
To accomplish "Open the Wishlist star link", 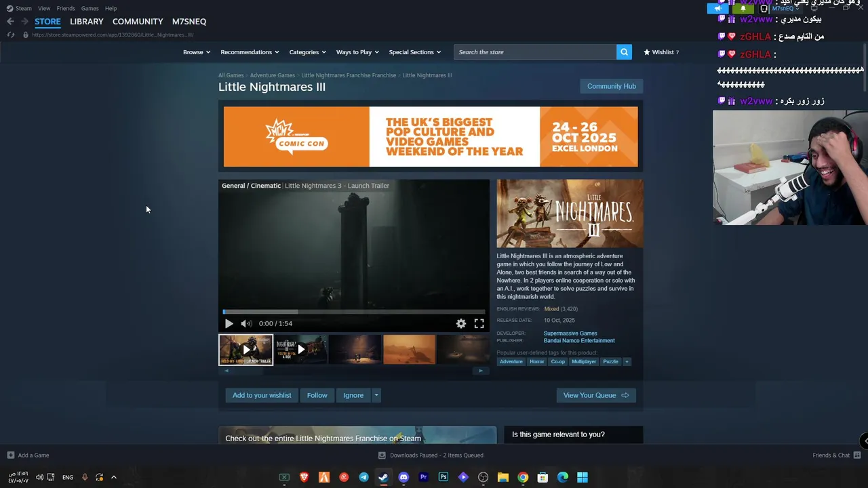I will pyautogui.click(x=661, y=52).
